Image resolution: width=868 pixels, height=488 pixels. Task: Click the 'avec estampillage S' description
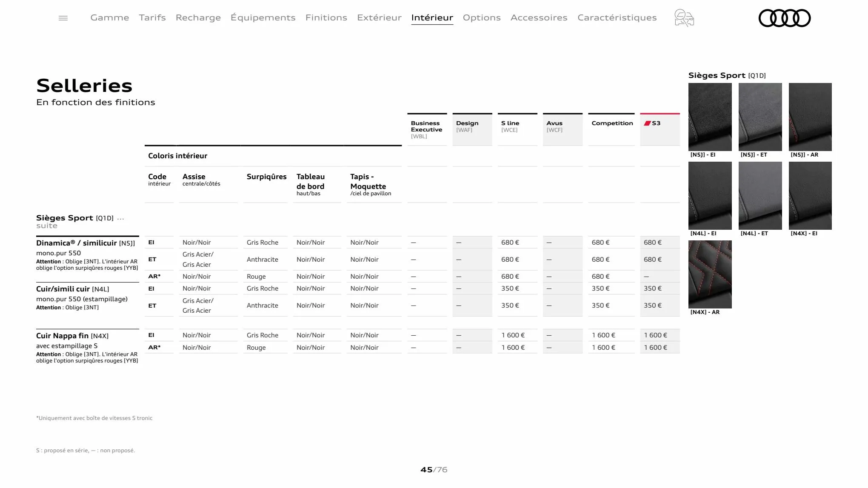pos(67,346)
